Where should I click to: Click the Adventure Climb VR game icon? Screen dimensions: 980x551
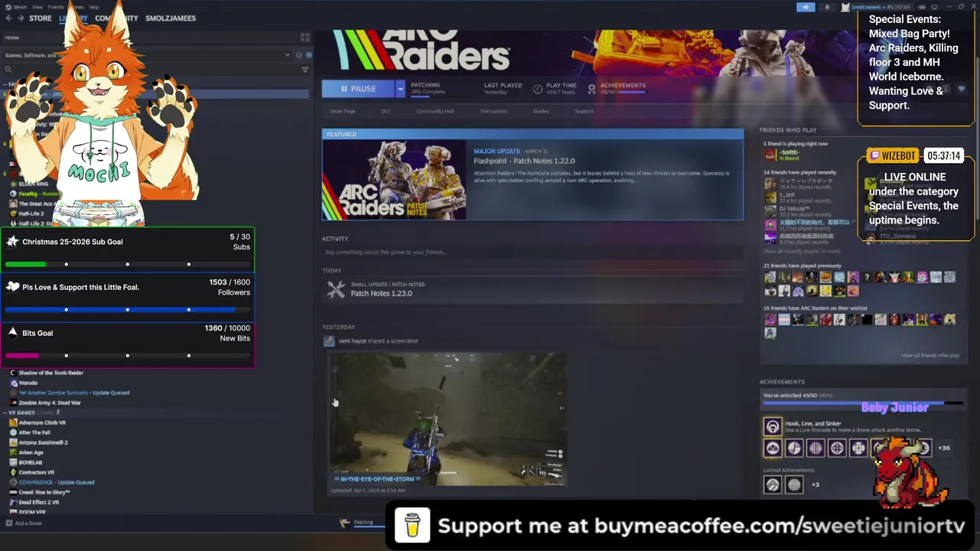(x=13, y=422)
